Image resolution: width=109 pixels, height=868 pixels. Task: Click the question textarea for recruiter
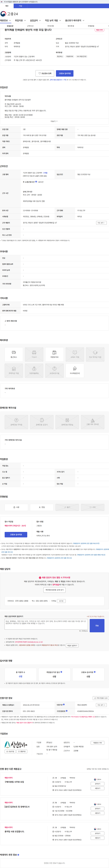[x=46, y=624]
